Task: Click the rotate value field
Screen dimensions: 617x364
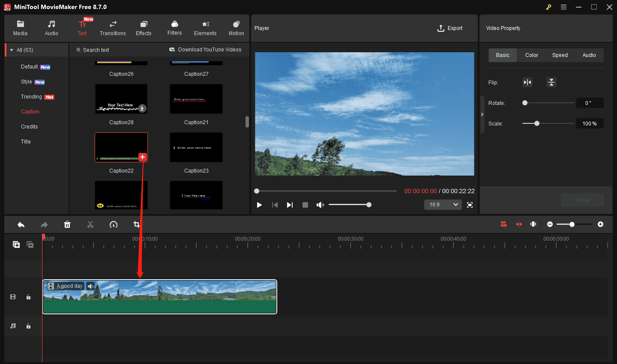Action: coord(590,103)
